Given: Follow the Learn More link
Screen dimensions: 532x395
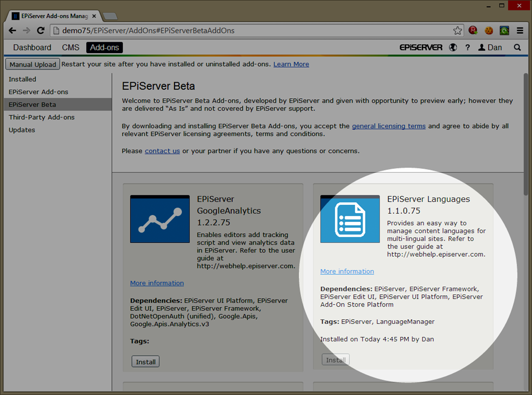Looking at the screenshot, I should tap(291, 64).
